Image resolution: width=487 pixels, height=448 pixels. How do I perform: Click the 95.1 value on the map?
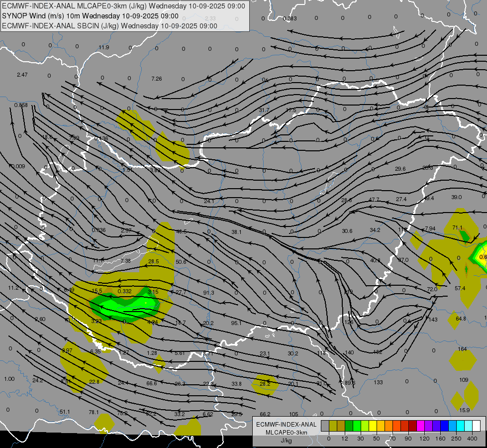pyautogui.click(x=236, y=323)
